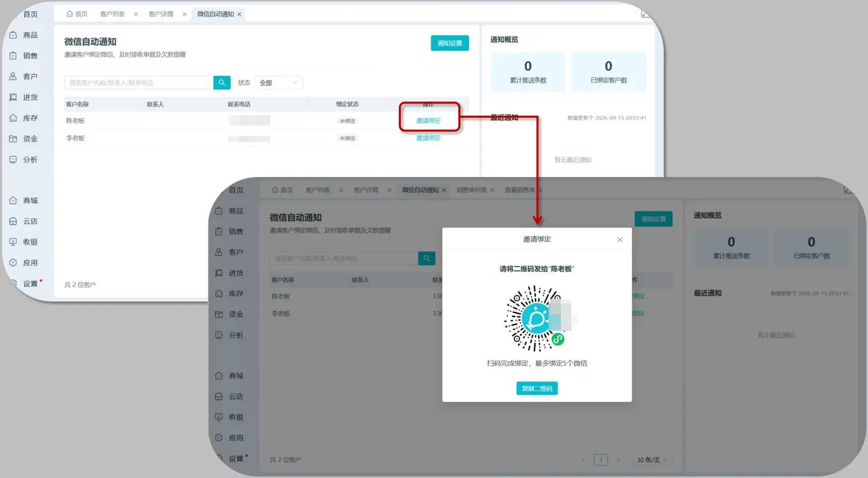This screenshot has width=868, height=478.
Task: Open 销售 icon in the upper window sidebar
Action: pyautogui.click(x=13, y=56)
